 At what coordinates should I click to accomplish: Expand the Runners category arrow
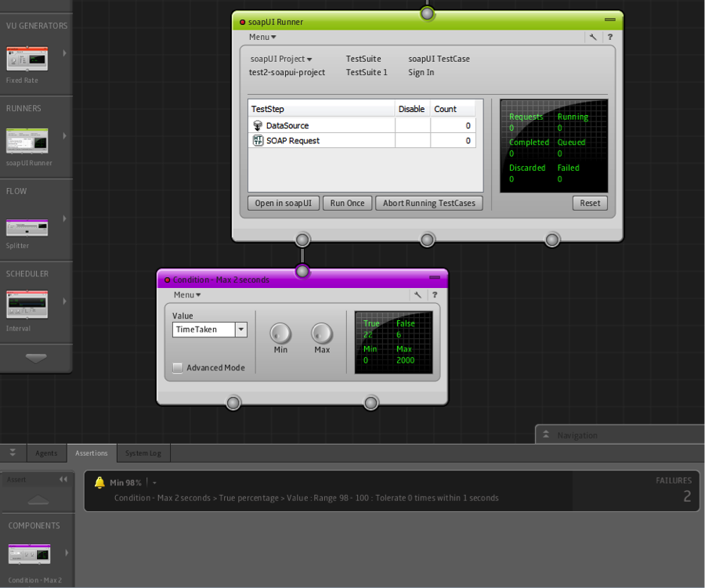pyautogui.click(x=65, y=135)
